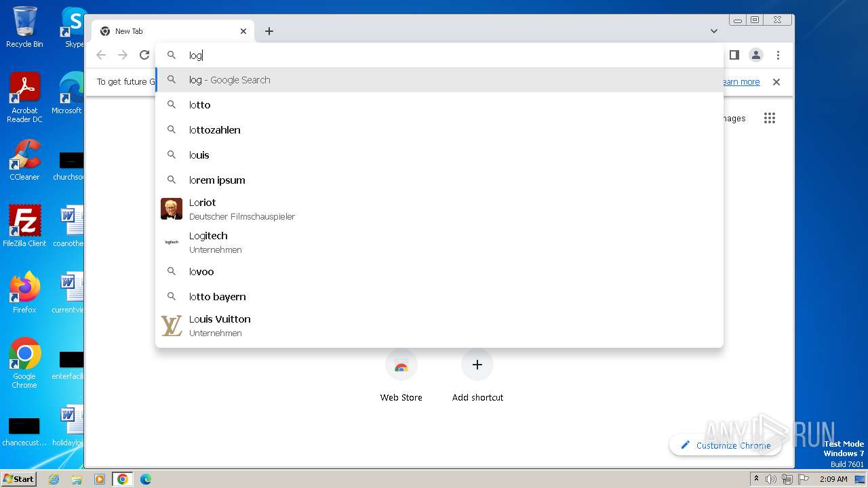Image resolution: width=868 pixels, height=488 pixels.
Task: Go forward using the forward arrow
Action: point(123,55)
